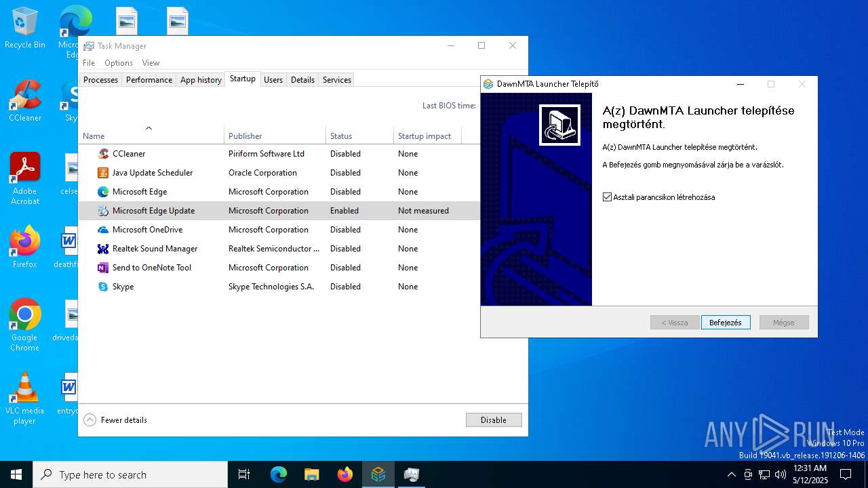868x488 pixels.
Task: Sort by Startup impact column
Action: 427,136
